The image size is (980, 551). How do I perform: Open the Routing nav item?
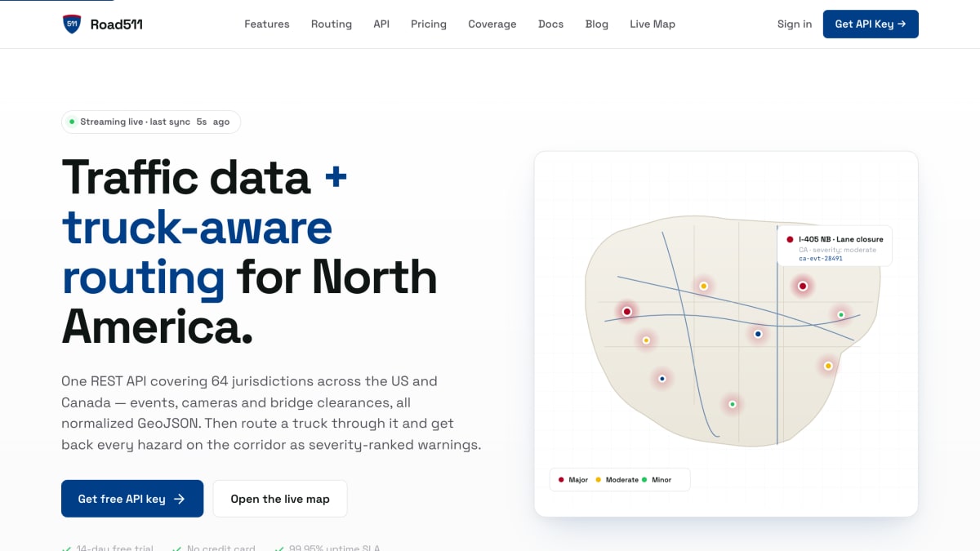332,24
